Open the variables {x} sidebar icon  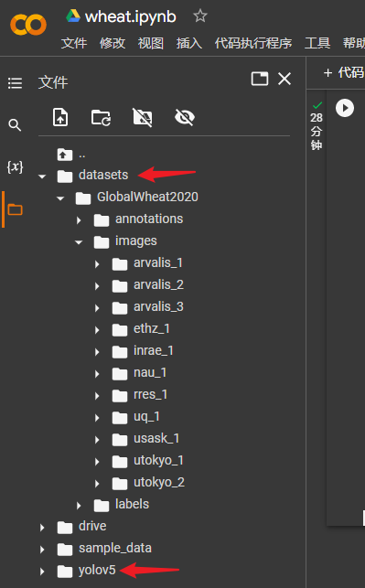tap(15, 166)
